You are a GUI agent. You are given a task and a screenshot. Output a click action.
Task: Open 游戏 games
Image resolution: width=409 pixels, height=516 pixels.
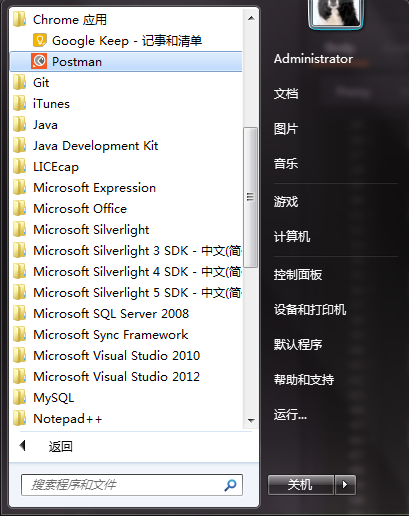coord(286,202)
